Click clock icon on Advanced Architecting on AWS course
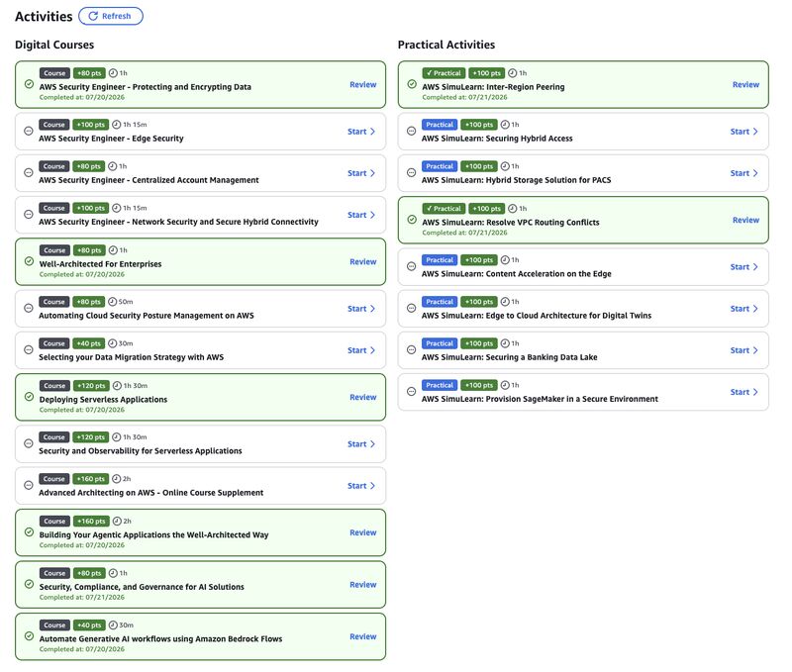Screen dimensions: 792x672 [116, 479]
